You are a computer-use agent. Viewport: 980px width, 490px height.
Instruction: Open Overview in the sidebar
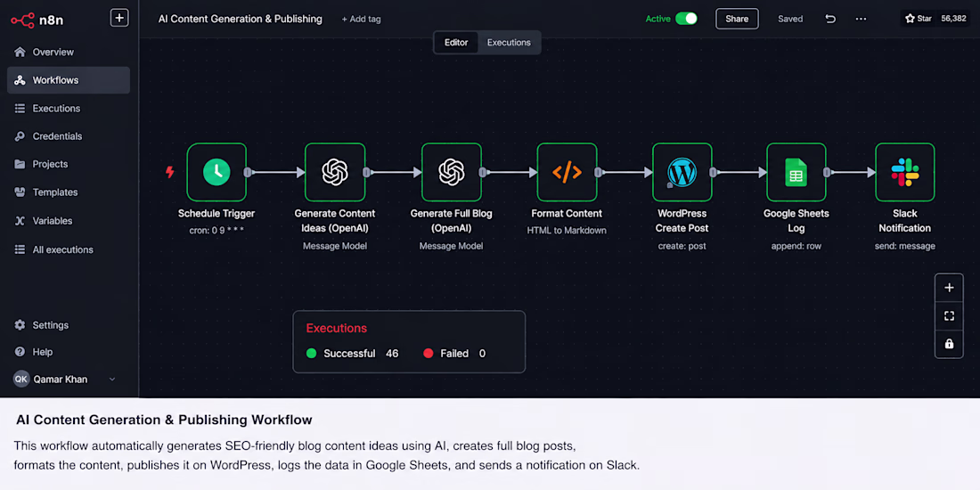point(69,52)
